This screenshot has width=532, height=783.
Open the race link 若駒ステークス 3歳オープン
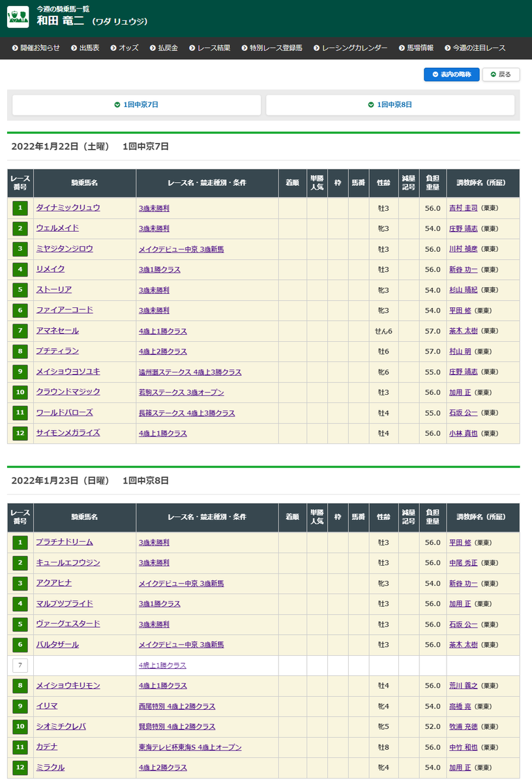[181, 393]
